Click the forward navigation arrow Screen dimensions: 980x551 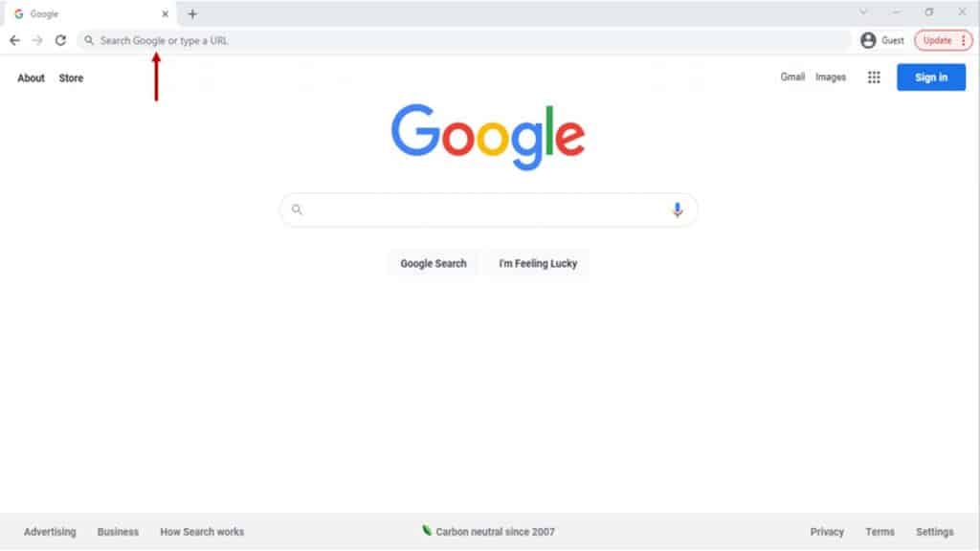point(37,40)
